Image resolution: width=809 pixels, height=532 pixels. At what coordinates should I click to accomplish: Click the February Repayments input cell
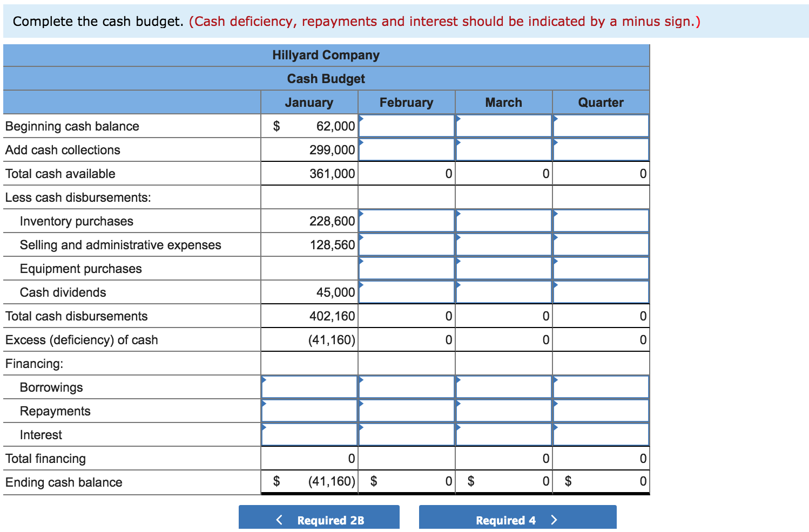[406, 411]
